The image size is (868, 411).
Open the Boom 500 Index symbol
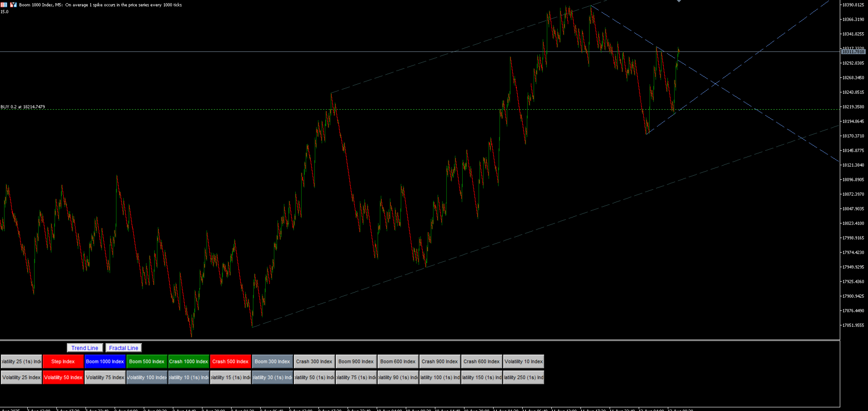[x=147, y=361]
